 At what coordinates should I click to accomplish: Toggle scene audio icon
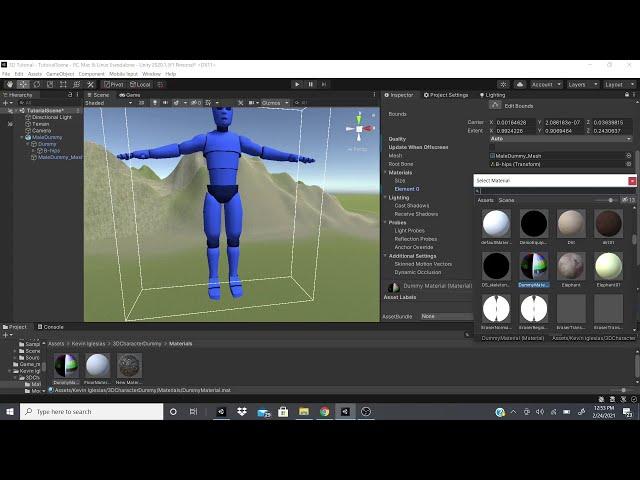click(x=165, y=103)
